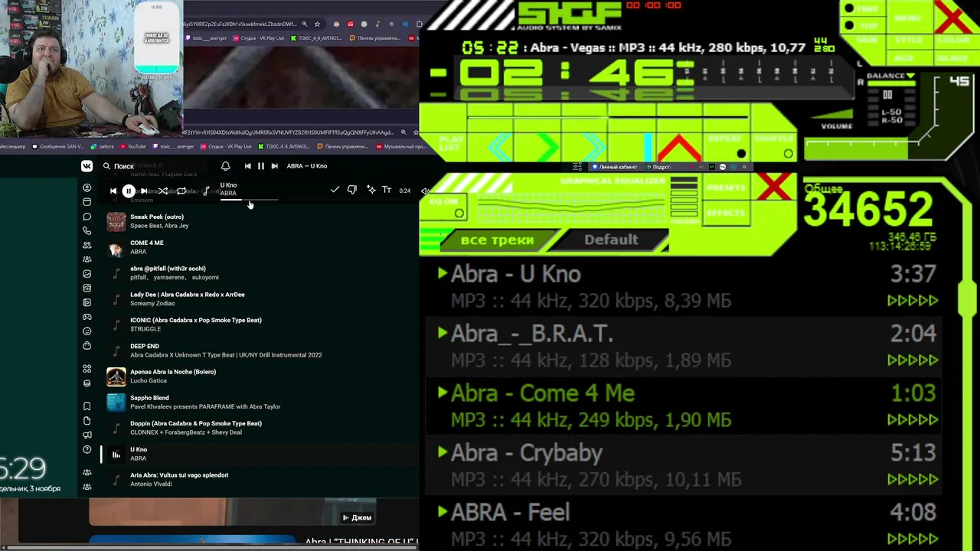Open friends icon in VK sidebar
The width and height of the screenshot is (980, 551).
[87, 245]
